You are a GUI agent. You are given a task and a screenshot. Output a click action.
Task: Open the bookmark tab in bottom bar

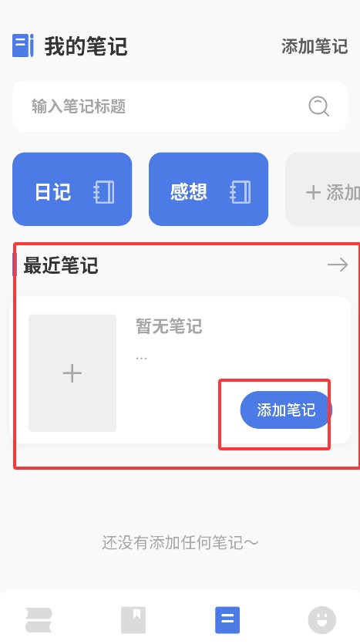point(133,620)
